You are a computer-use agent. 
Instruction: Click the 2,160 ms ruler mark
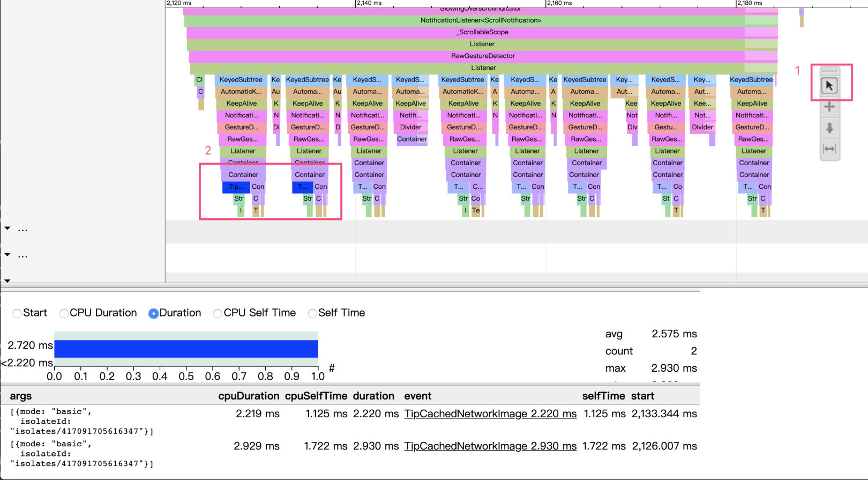coord(559,3)
